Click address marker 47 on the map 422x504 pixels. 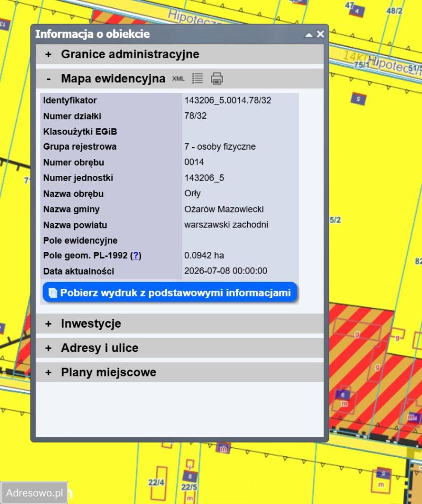(350, 6)
